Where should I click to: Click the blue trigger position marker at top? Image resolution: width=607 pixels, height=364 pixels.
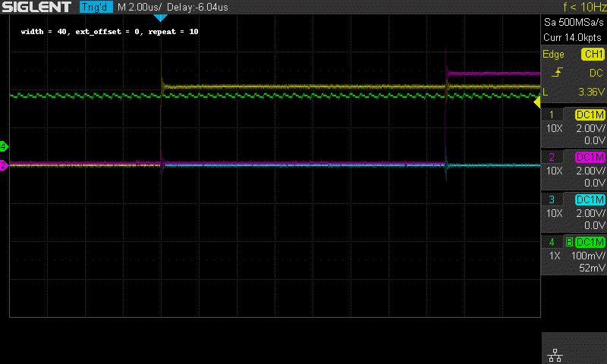click(160, 17)
